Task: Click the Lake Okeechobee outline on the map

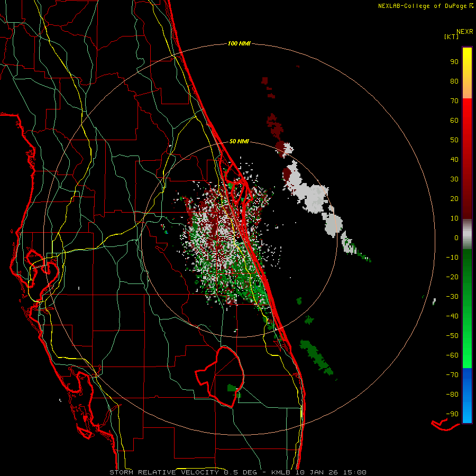Action: (219, 377)
